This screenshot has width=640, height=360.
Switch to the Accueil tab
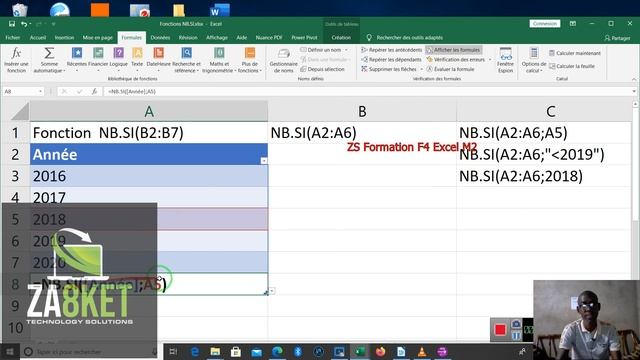(x=38, y=38)
